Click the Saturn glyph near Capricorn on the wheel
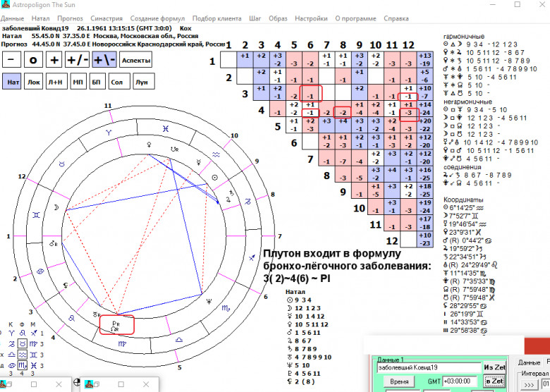The width and height of the screenshot is (550, 392). 231,192
